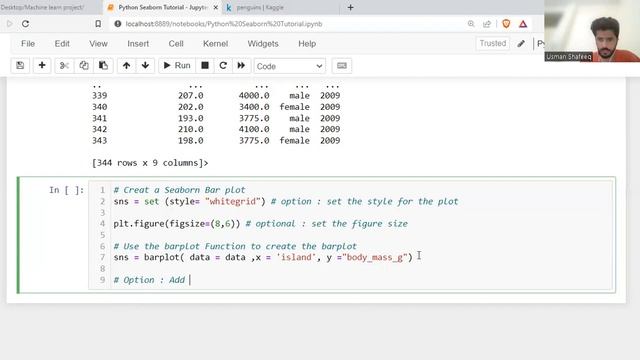
Task: Click the '[344 rows x 9 columns]' output text
Action: [150, 163]
